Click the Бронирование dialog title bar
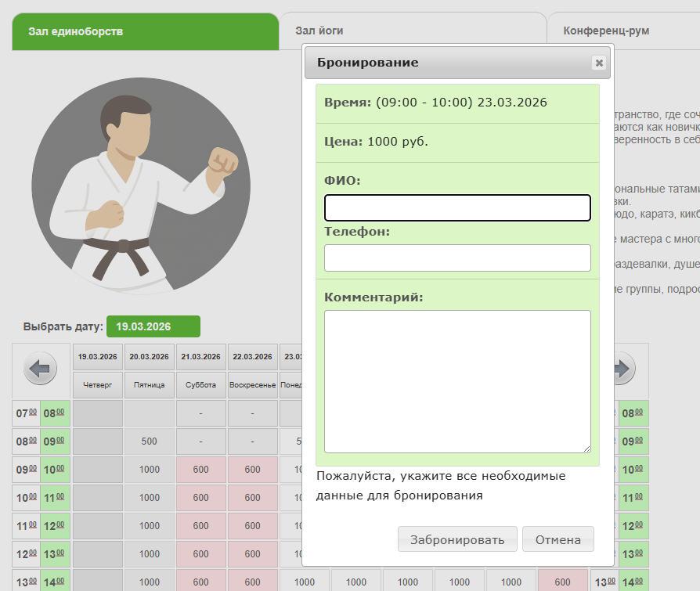The height and width of the screenshot is (591, 700). click(457, 63)
